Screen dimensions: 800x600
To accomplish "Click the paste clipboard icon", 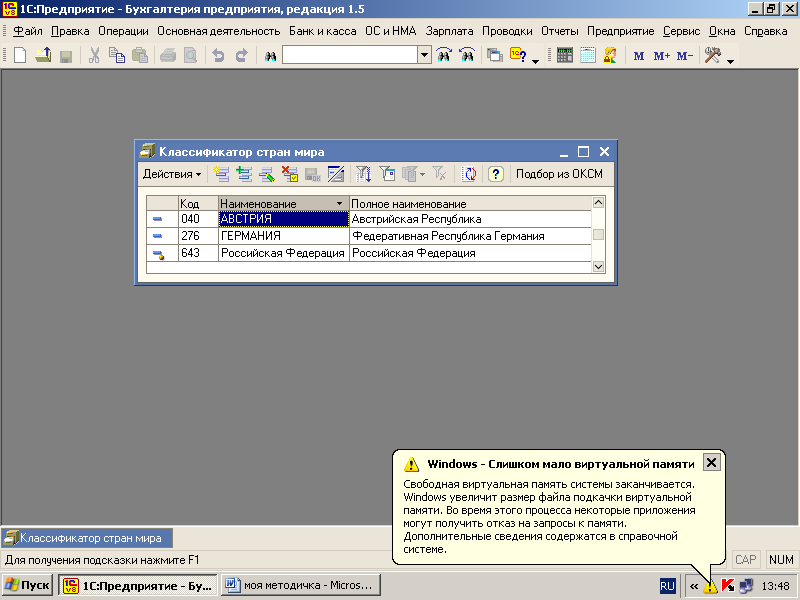I will pos(140,55).
